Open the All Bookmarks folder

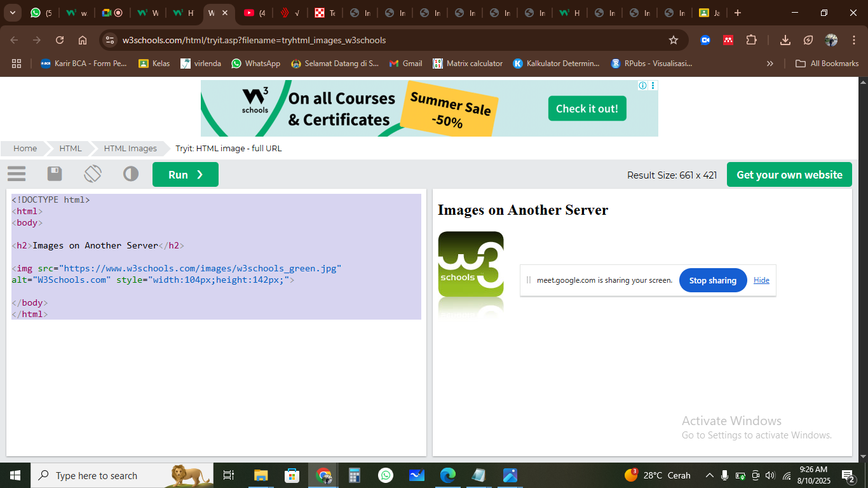pyautogui.click(x=827, y=64)
